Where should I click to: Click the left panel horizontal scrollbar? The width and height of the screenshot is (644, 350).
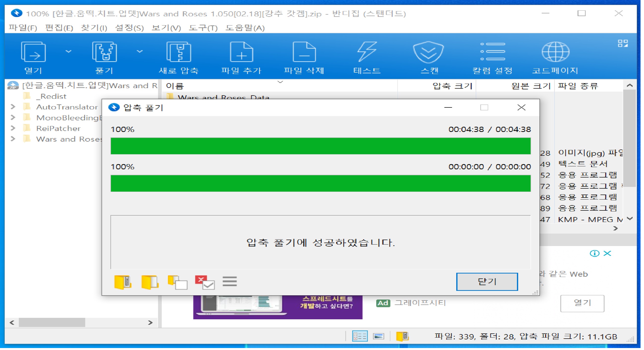click(52, 322)
